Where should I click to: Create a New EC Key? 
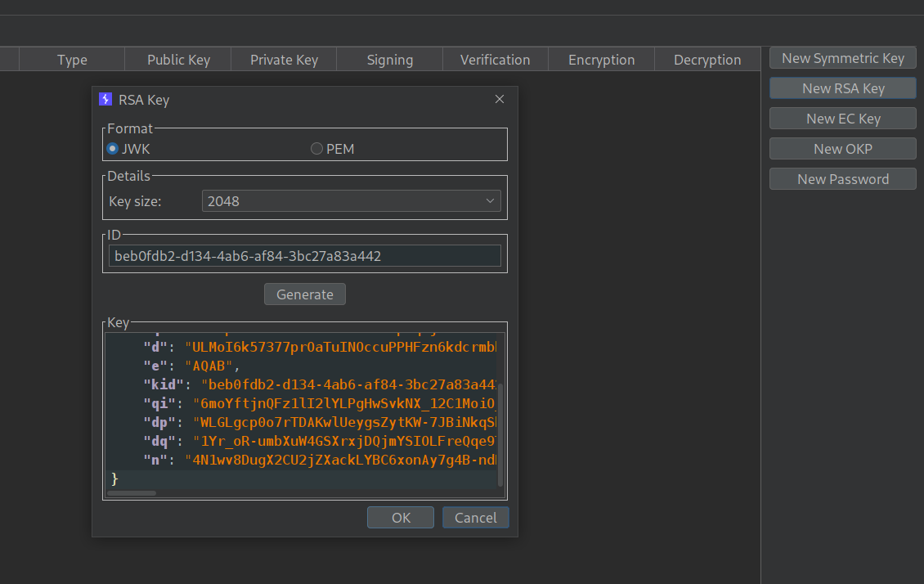(842, 119)
